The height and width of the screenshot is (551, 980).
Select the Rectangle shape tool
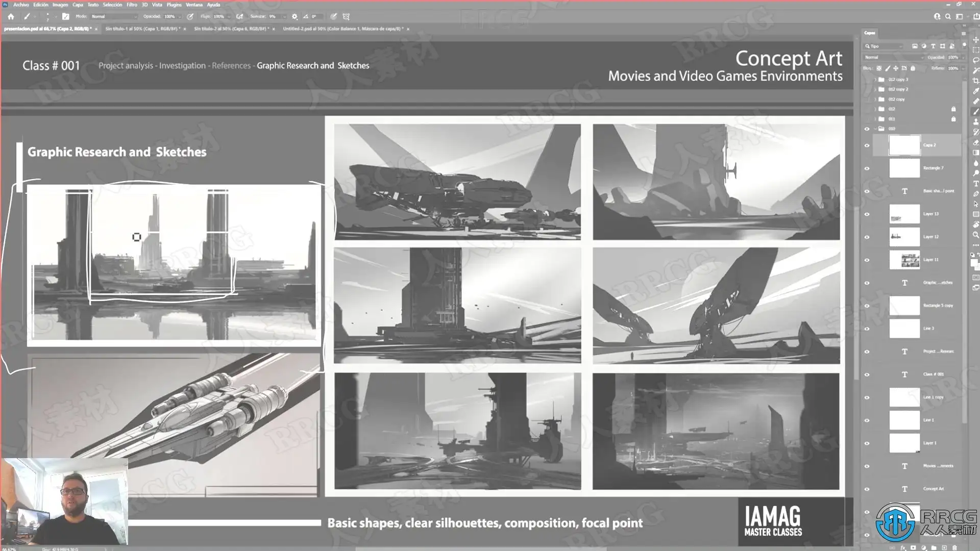(x=976, y=214)
